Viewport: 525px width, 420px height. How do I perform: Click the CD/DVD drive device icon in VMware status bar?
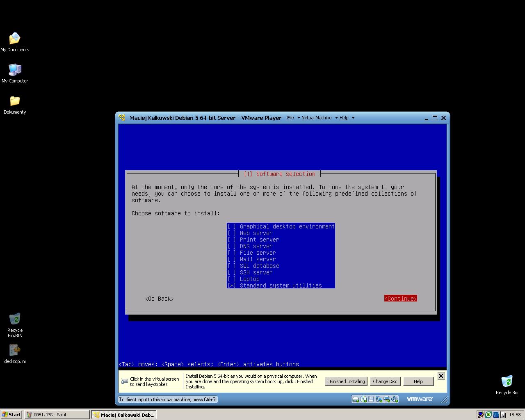tap(363, 399)
